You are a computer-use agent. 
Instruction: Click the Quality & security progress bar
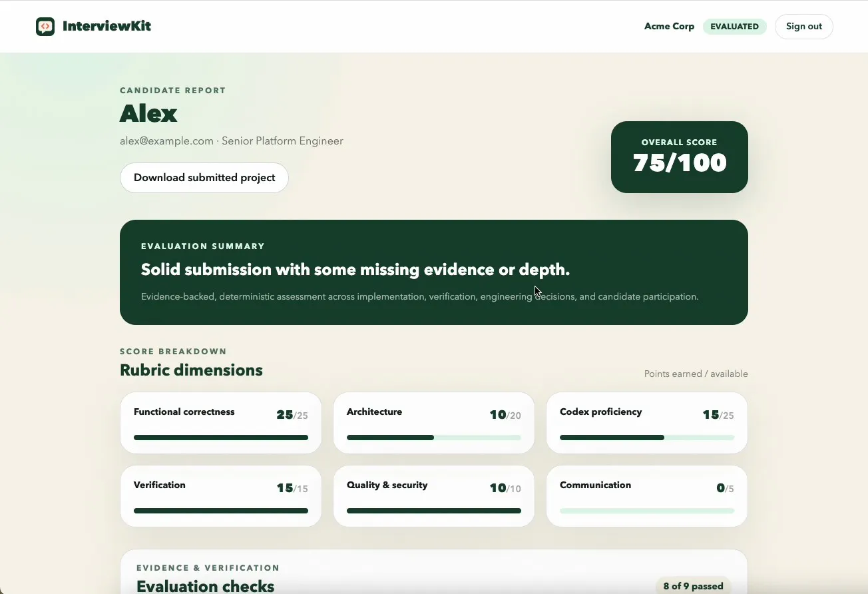(434, 511)
